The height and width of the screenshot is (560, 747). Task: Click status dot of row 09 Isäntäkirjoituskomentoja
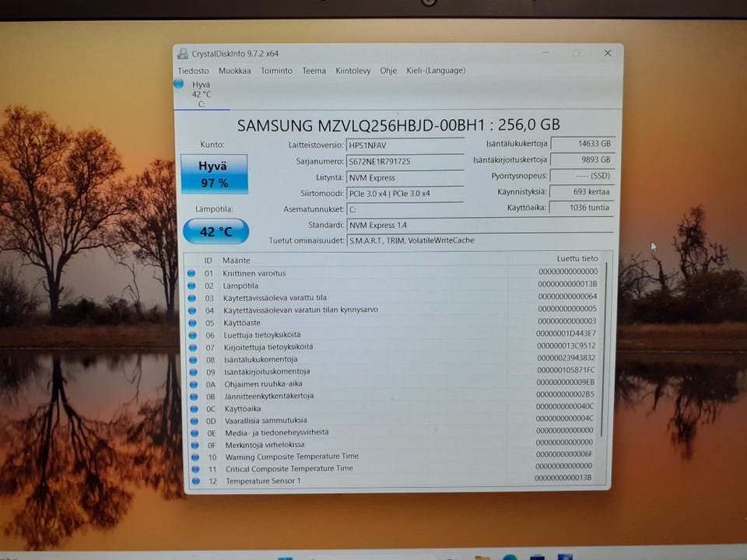194,373
